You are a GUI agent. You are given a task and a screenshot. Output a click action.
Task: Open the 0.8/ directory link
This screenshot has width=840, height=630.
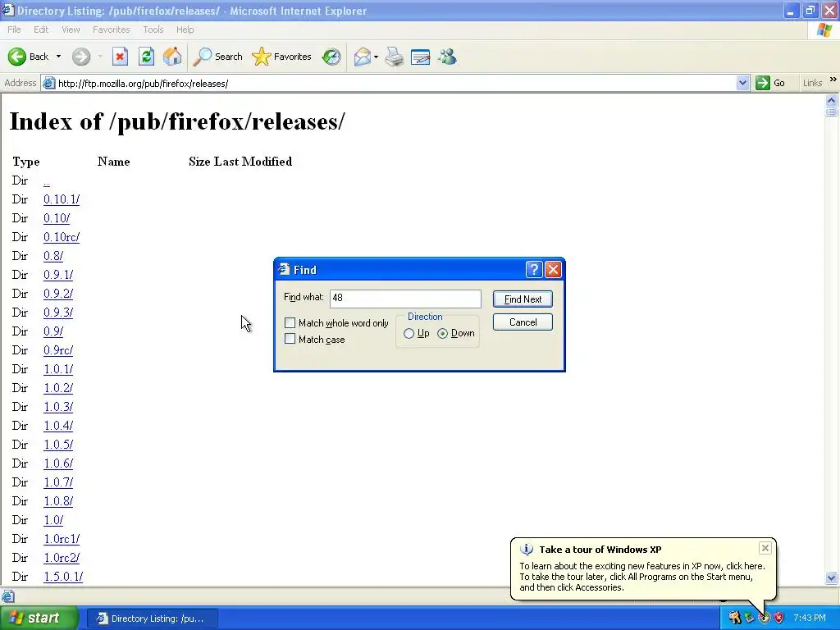[x=53, y=256]
